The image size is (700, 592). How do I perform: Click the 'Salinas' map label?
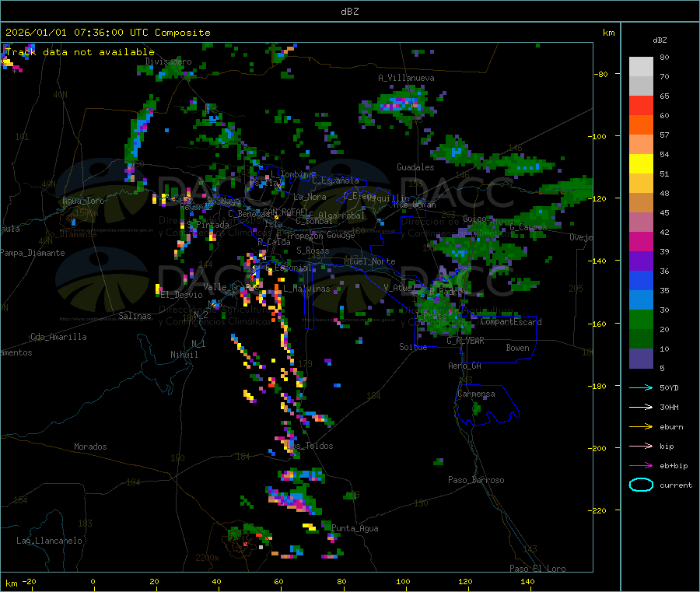point(135,316)
